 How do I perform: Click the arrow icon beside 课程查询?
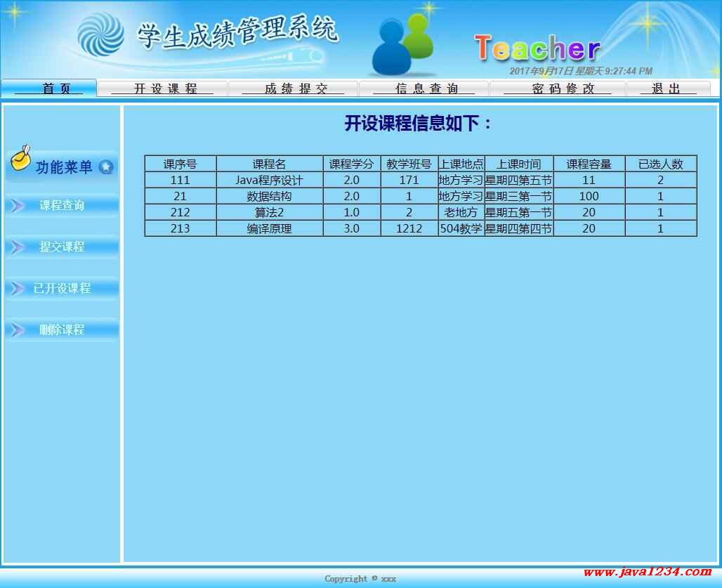click(x=17, y=206)
